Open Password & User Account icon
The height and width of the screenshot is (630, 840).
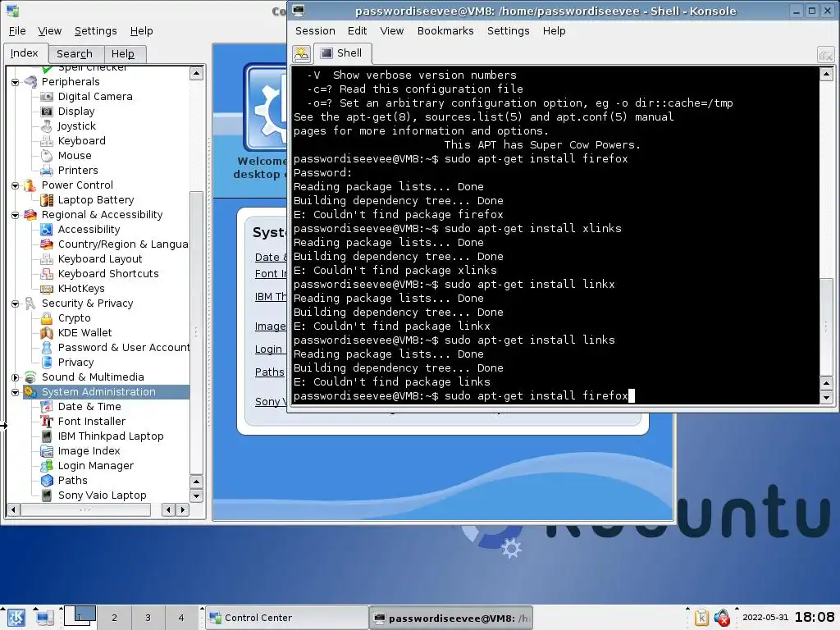[x=47, y=348]
